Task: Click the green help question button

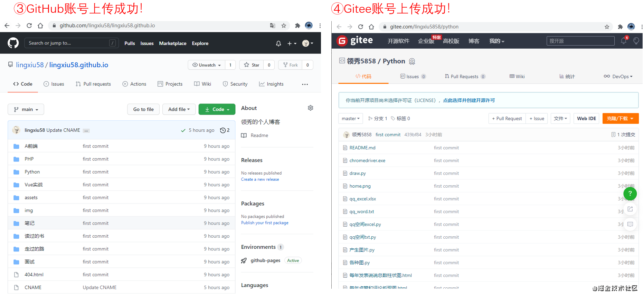Action: tap(630, 194)
